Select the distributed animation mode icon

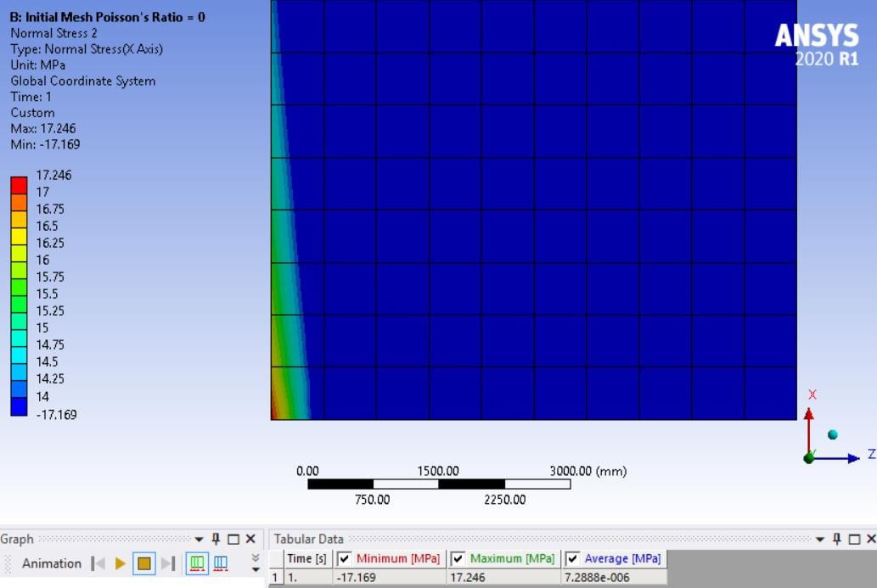(x=197, y=563)
